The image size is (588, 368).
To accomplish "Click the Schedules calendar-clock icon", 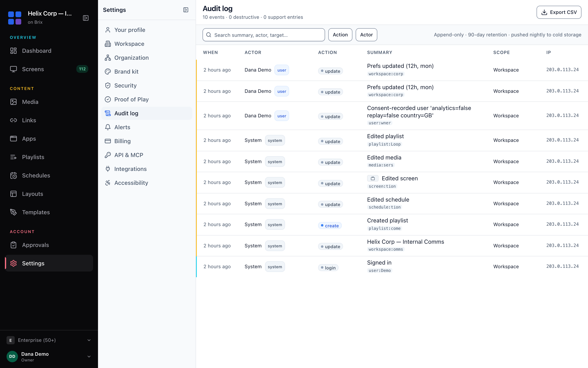I will coord(13,175).
